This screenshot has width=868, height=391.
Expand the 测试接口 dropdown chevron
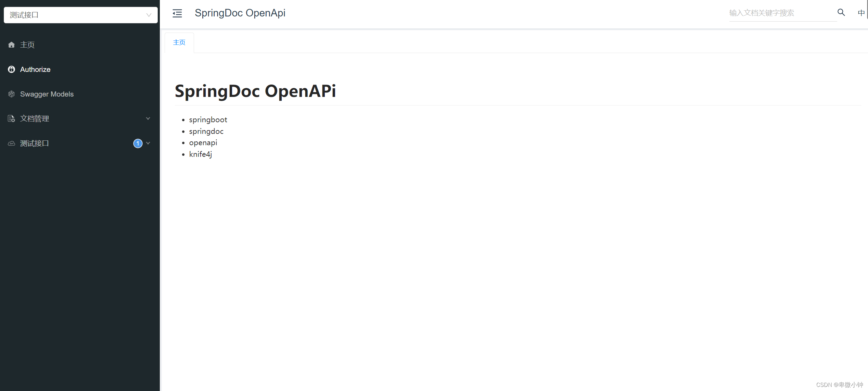coord(148,143)
